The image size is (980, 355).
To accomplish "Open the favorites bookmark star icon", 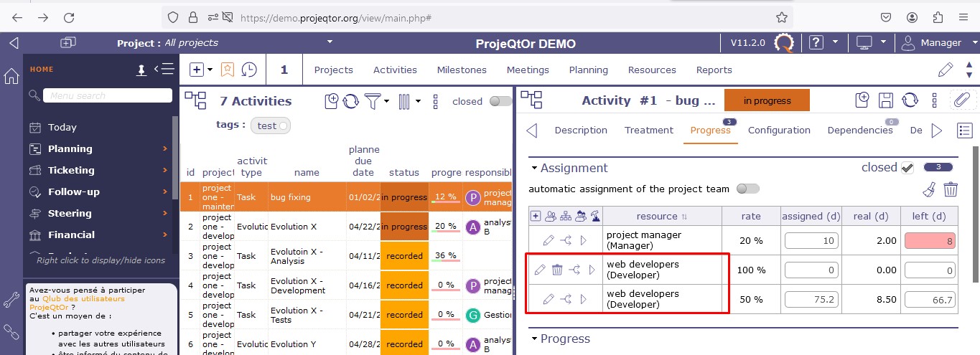I will point(228,70).
